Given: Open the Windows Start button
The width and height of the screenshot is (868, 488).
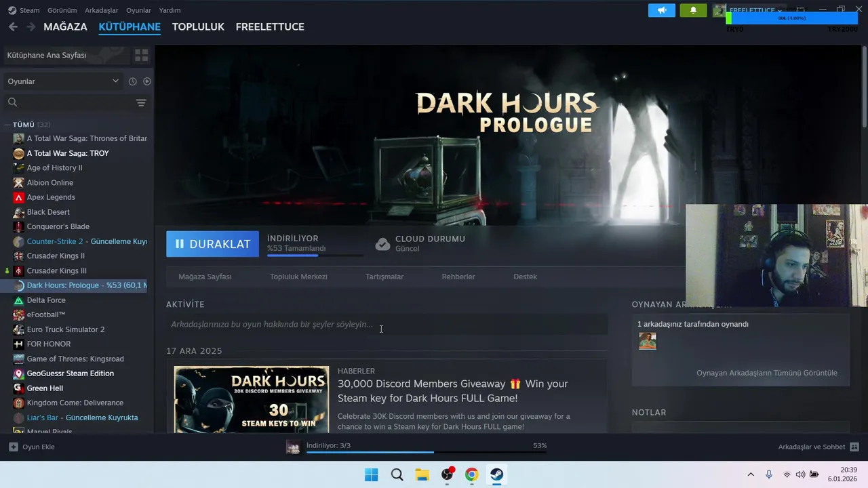Looking at the screenshot, I should pos(372,474).
